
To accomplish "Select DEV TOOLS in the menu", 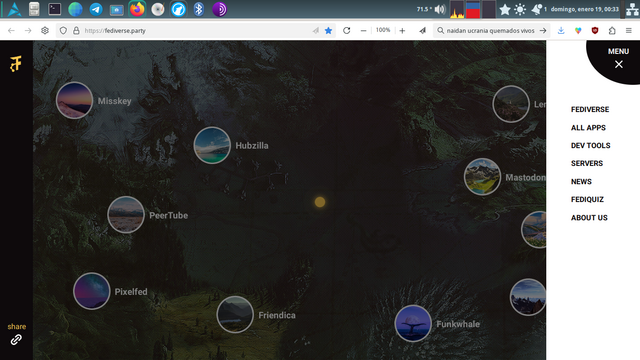I will 590,145.
